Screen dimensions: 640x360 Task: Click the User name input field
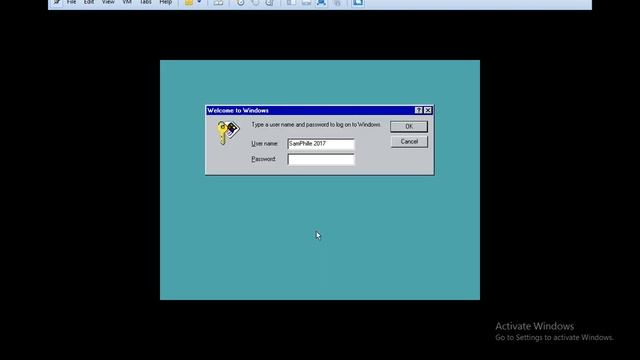pos(321,144)
